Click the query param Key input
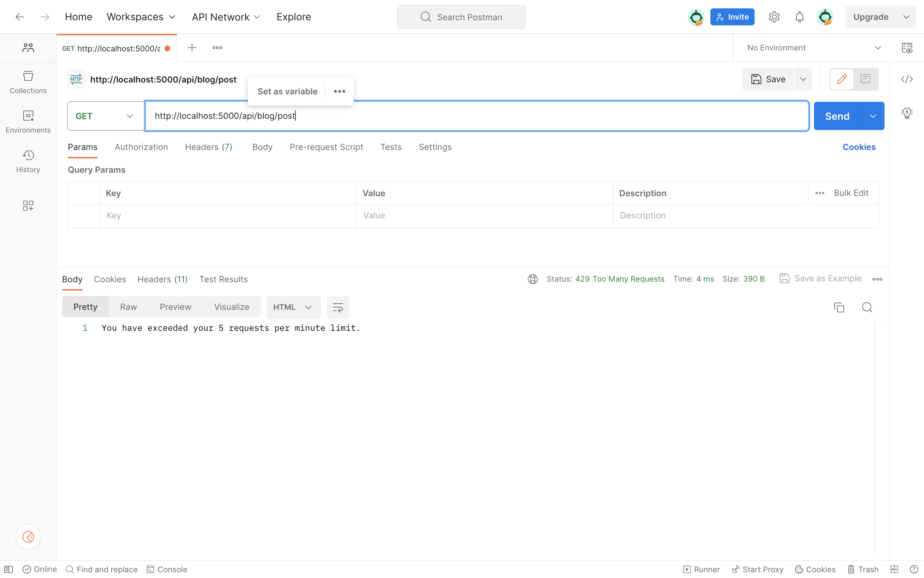The height and width of the screenshot is (578, 924). [228, 215]
